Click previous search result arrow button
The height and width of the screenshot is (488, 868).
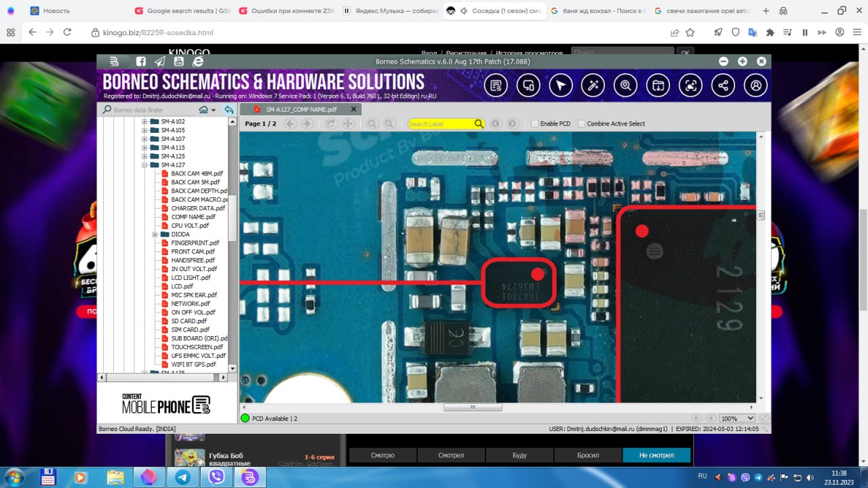(x=496, y=124)
